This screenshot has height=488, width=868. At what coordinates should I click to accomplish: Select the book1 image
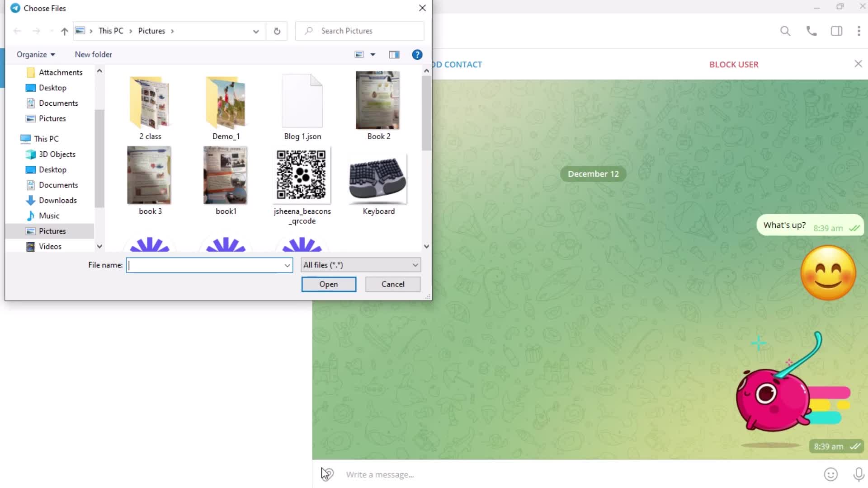coord(226,181)
